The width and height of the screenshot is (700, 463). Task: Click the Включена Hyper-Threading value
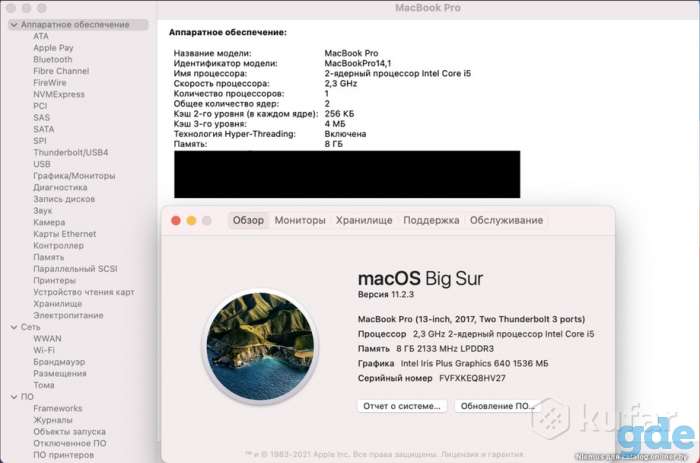click(x=345, y=134)
